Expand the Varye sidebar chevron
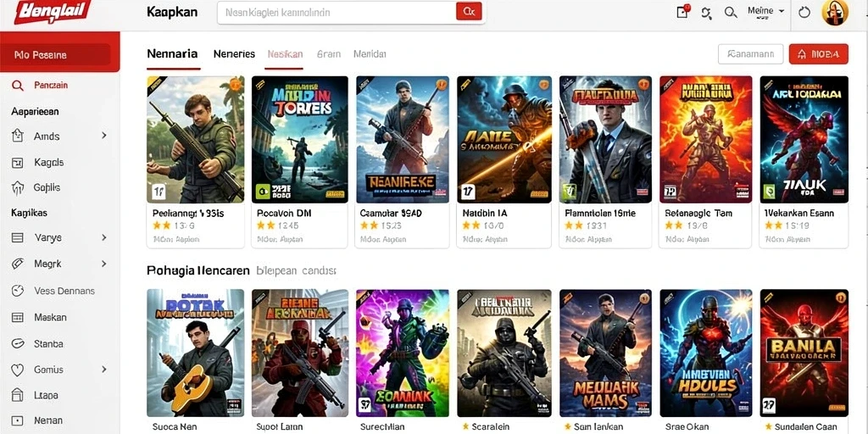Image resolution: width=868 pixels, height=434 pixels. click(x=103, y=237)
